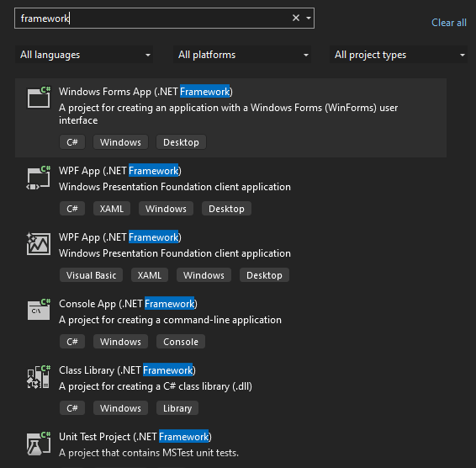Click the Unit Test Project template icon
The height and width of the screenshot is (468, 476).
click(39, 444)
